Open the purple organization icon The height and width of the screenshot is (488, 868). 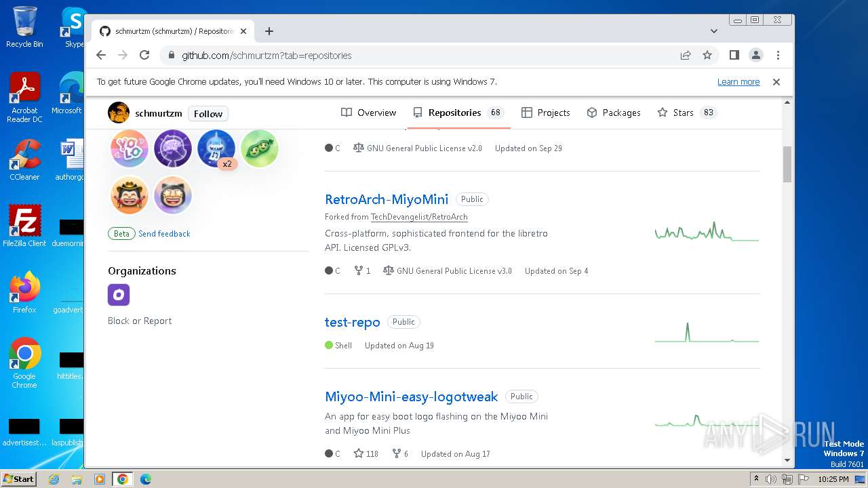click(119, 295)
